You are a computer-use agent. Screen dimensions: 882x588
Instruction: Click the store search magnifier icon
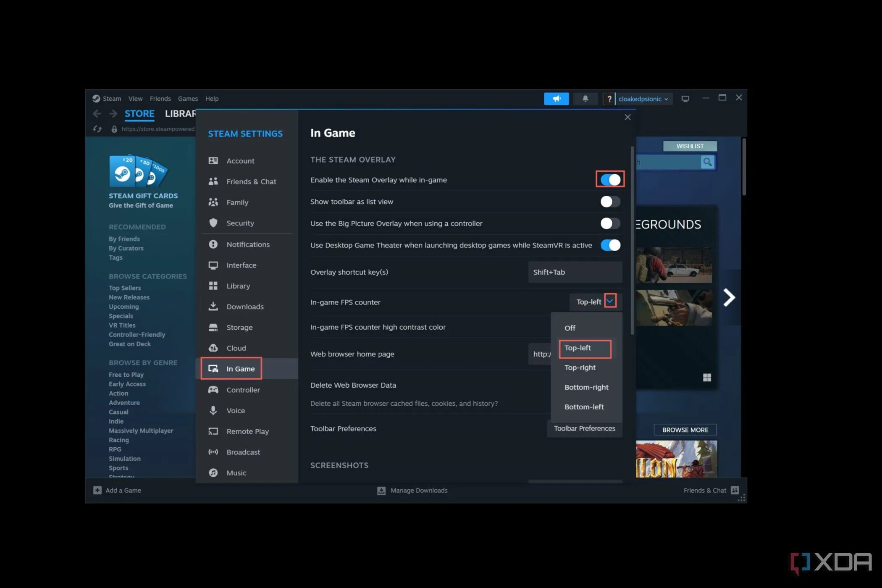pyautogui.click(x=707, y=162)
